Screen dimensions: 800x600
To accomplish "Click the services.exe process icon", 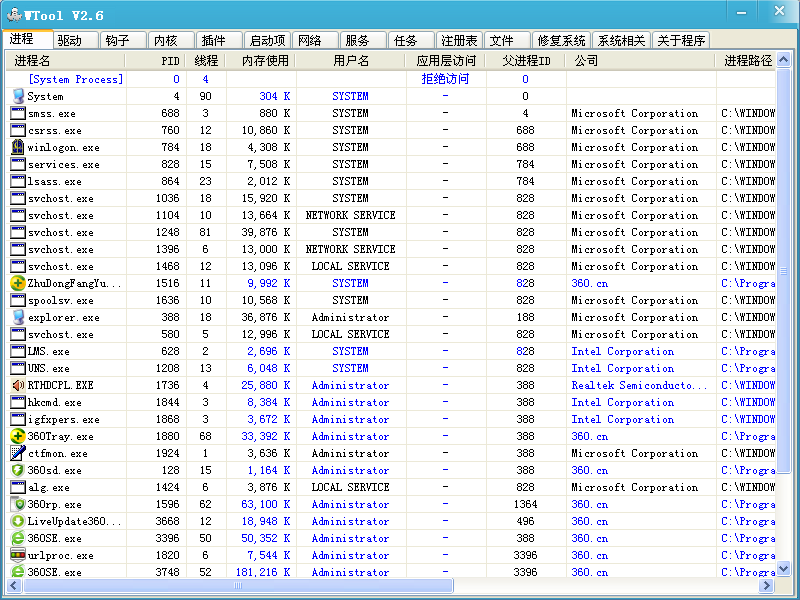I will (18, 164).
